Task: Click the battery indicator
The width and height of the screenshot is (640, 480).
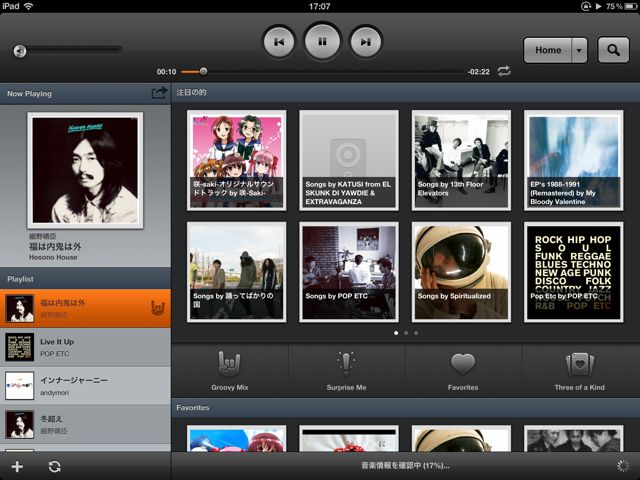Action: tap(631, 6)
